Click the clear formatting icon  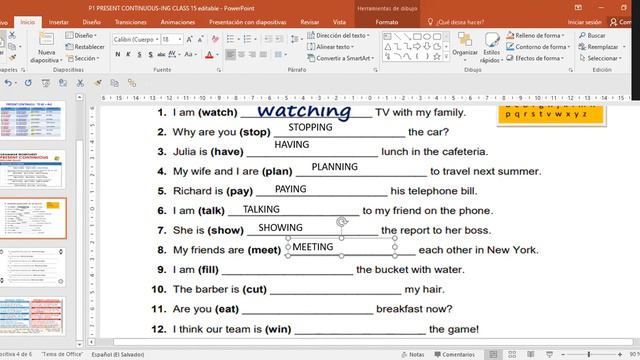pos(215,39)
